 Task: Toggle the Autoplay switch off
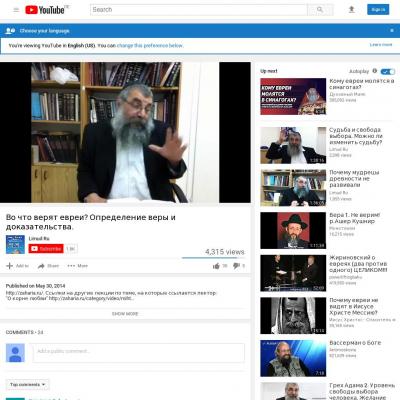point(388,71)
